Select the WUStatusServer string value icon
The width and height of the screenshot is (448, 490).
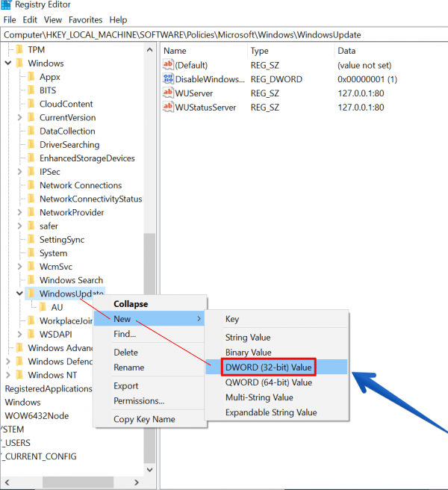coord(168,107)
